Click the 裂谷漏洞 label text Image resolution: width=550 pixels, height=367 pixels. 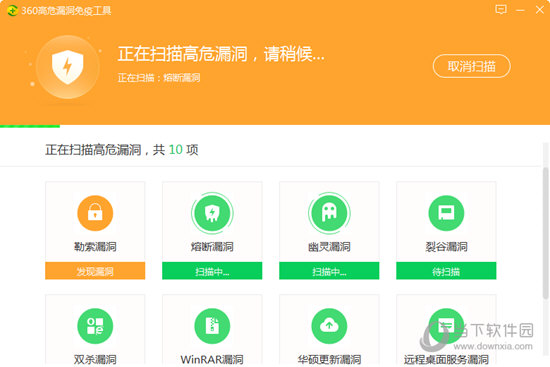coord(446,247)
